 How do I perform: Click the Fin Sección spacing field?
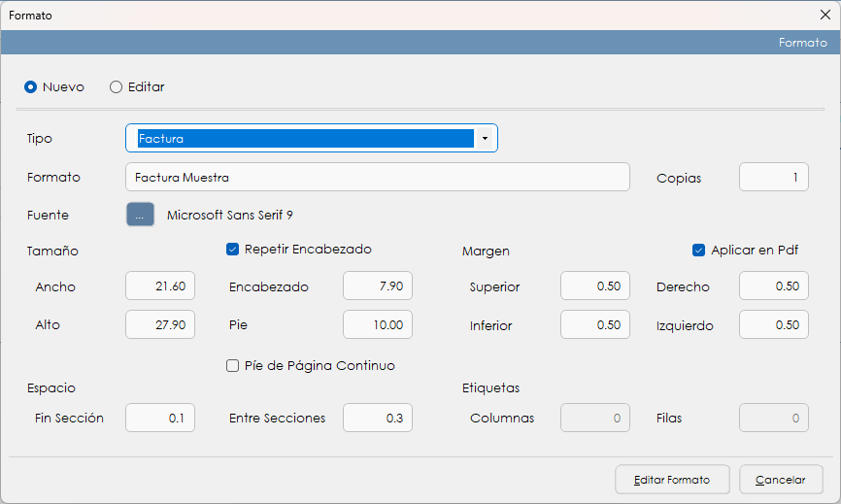160,419
